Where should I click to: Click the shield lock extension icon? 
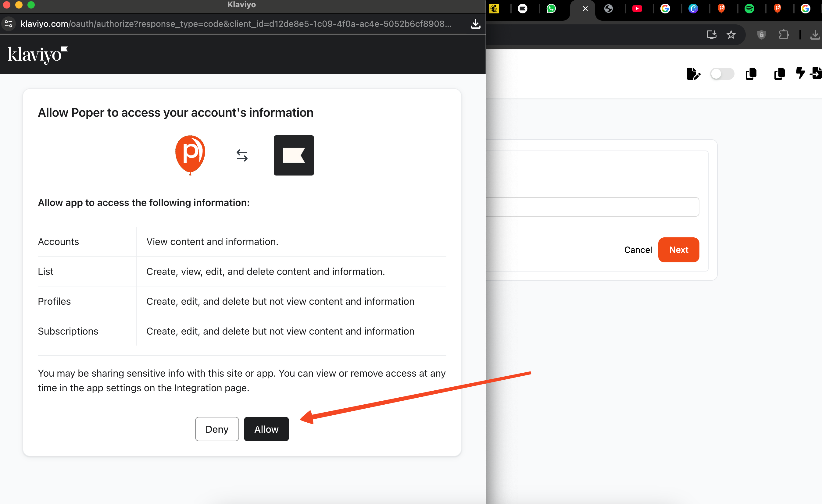pos(761,35)
